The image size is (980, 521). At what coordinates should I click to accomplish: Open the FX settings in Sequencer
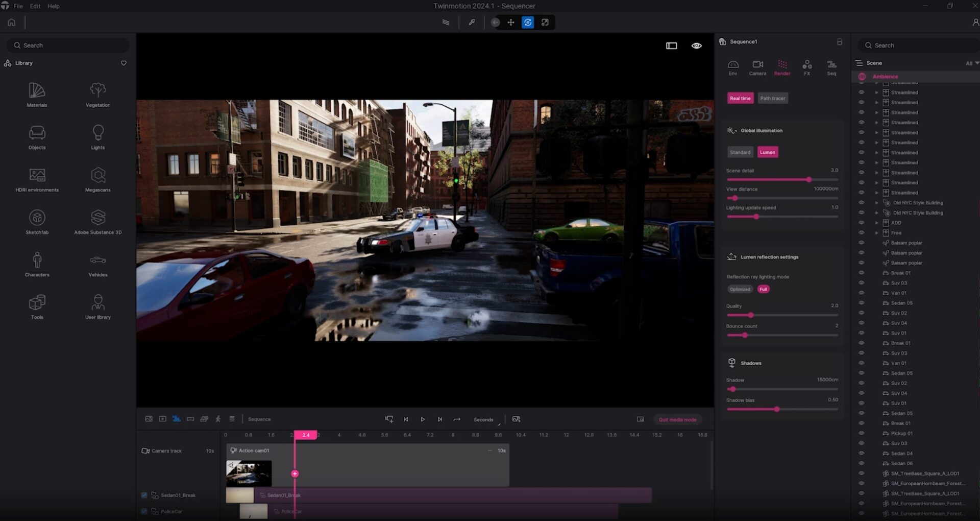(806, 67)
